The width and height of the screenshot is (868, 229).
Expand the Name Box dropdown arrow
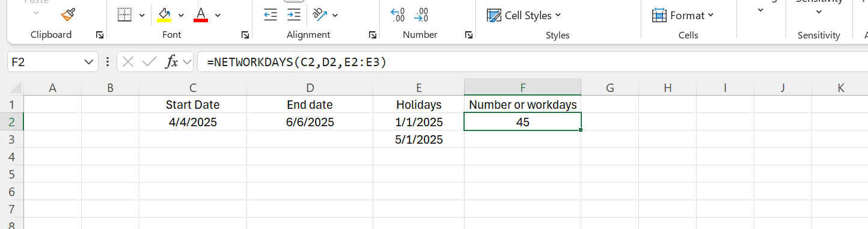(89, 61)
